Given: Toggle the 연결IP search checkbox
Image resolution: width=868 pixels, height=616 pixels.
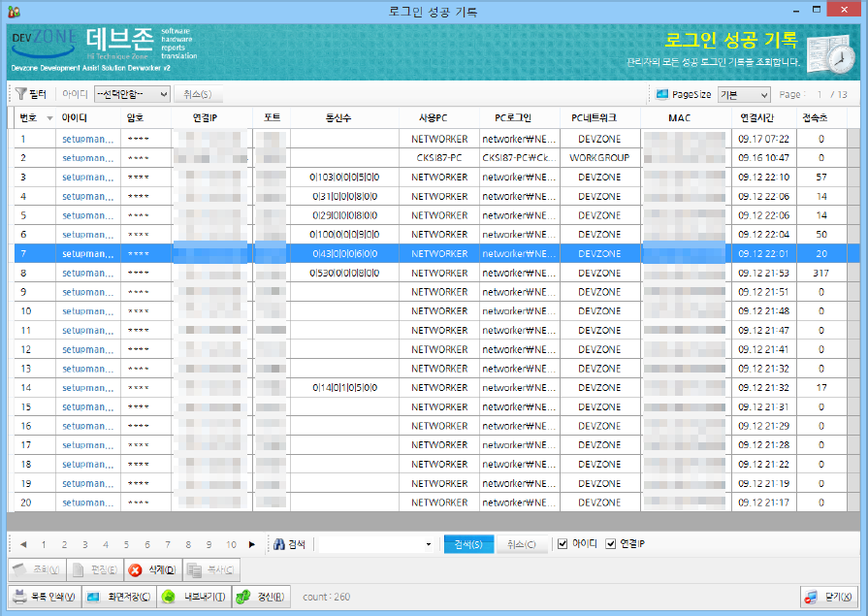Looking at the screenshot, I should (611, 544).
